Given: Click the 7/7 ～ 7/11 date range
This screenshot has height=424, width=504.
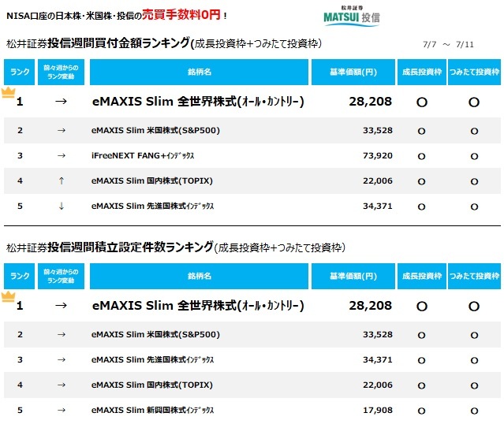Looking at the screenshot, I should (x=448, y=44).
